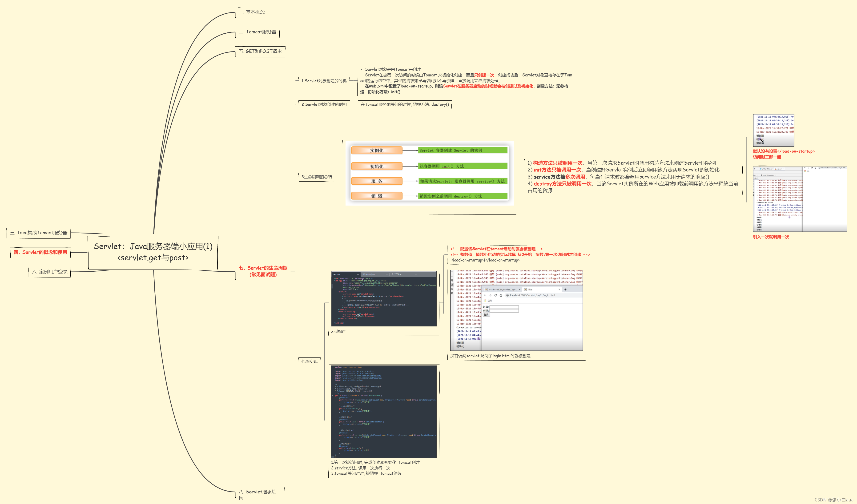Select the '代码实现' subtopic node
The image size is (857, 504).
point(309,362)
